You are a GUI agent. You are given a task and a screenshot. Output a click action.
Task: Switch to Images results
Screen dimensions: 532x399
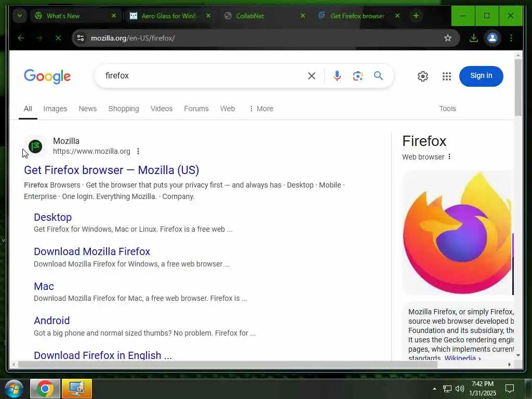pyautogui.click(x=55, y=109)
